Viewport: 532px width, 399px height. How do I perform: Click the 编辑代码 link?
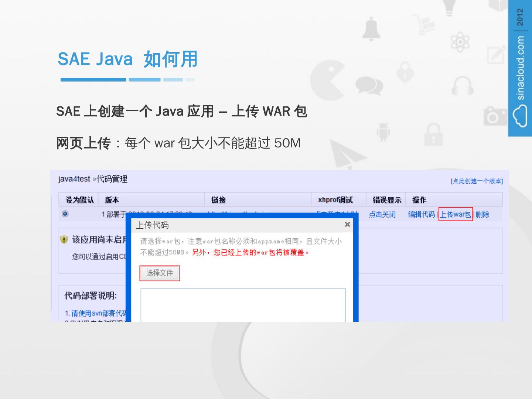[x=422, y=214]
